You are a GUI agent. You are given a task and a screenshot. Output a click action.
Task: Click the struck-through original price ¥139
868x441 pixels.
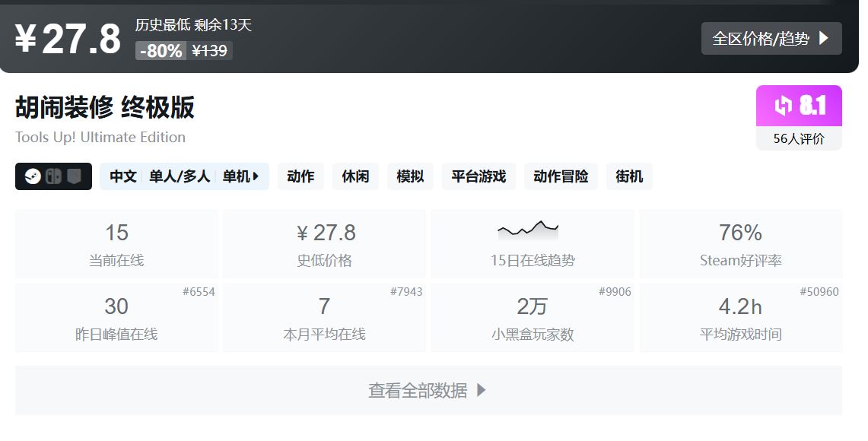tap(209, 51)
